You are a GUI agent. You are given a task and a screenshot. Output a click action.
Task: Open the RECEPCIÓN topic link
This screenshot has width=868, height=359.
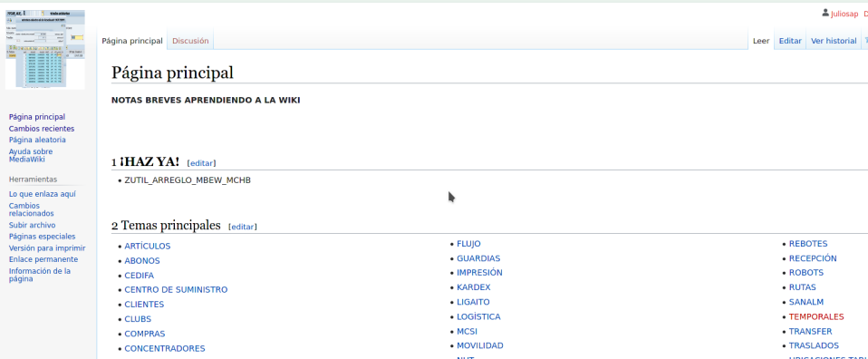pos(813,258)
